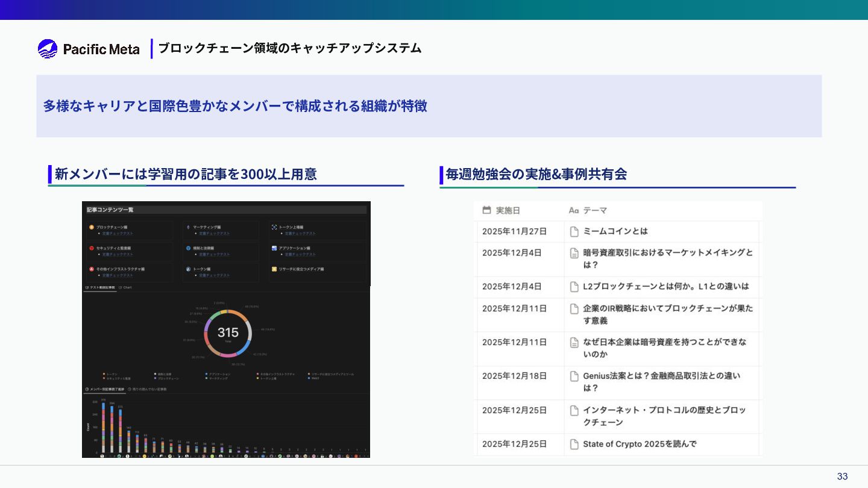
Task: Click the document icon for State of Crypto 2025
Action: [x=574, y=445]
